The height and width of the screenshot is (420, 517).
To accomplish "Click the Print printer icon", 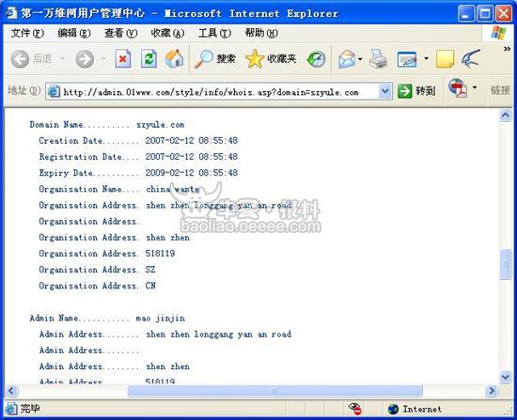I will click(x=378, y=59).
